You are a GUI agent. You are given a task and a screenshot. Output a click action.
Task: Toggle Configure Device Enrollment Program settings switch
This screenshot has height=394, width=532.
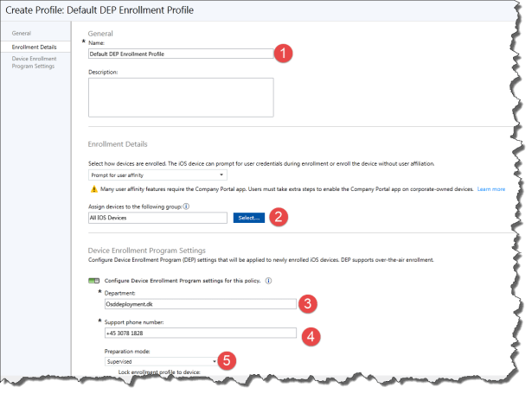(x=94, y=281)
